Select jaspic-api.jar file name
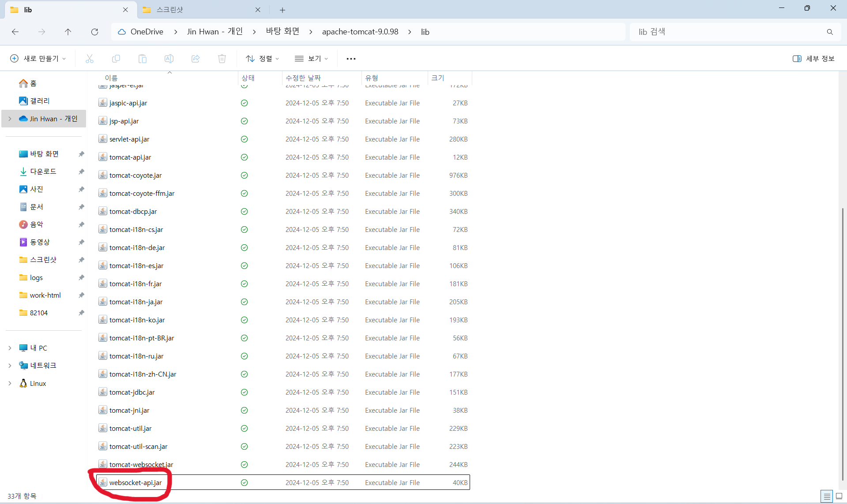847x504 pixels. pyautogui.click(x=128, y=103)
